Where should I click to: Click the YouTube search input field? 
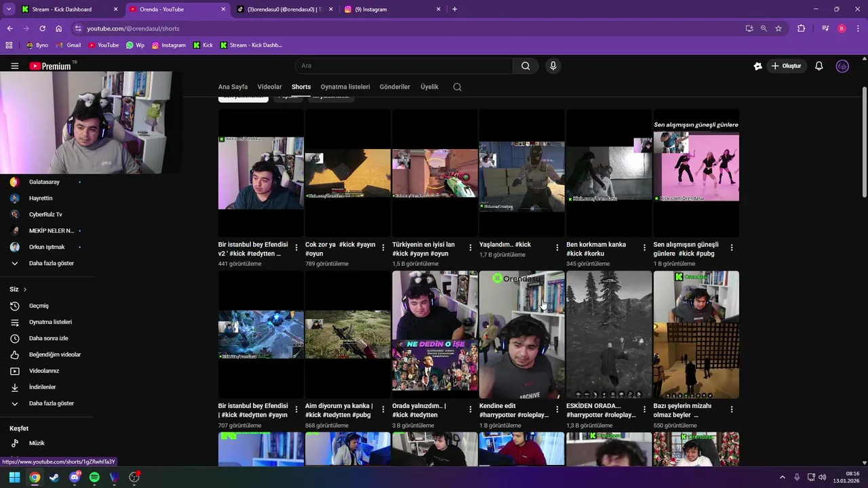(x=404, y=66)
